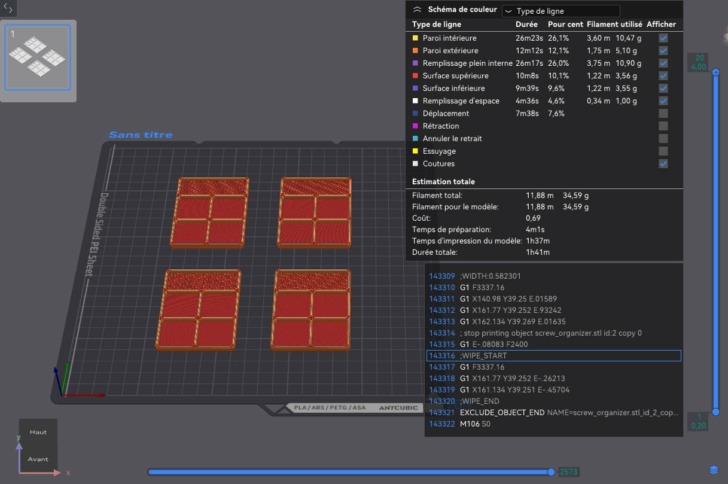Select G-code line 143313
Image resolution: width=728 pixels, height=484 pixels.
click(x=553, y=321)
